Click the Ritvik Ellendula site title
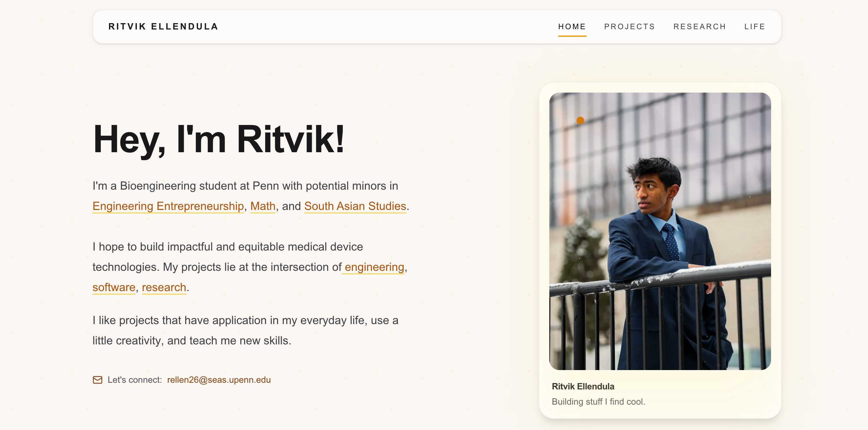 163,27
